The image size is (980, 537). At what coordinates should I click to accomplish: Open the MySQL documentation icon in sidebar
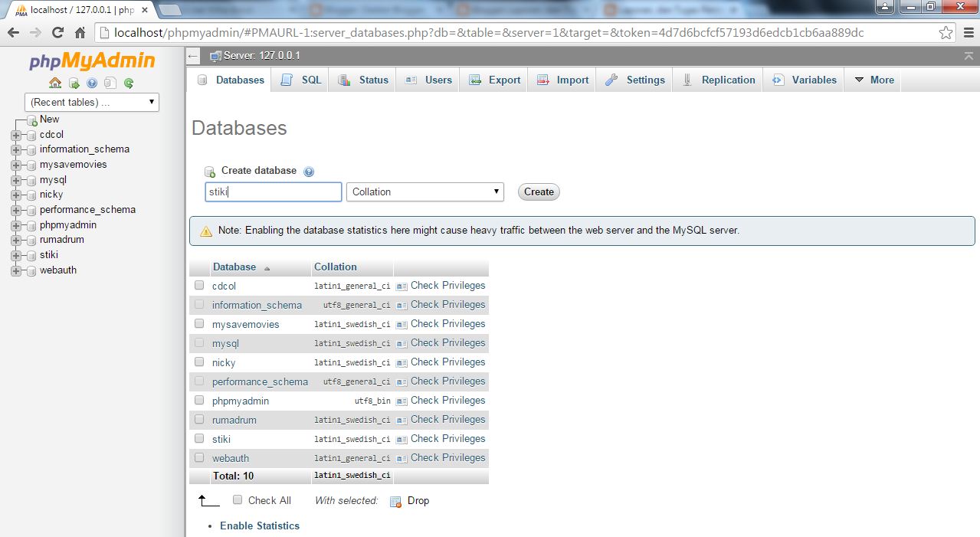(110, 83)
